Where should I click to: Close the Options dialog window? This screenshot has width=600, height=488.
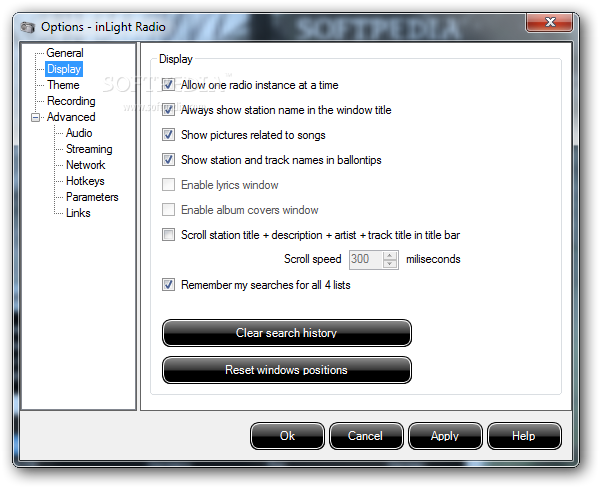coord(549,22)
